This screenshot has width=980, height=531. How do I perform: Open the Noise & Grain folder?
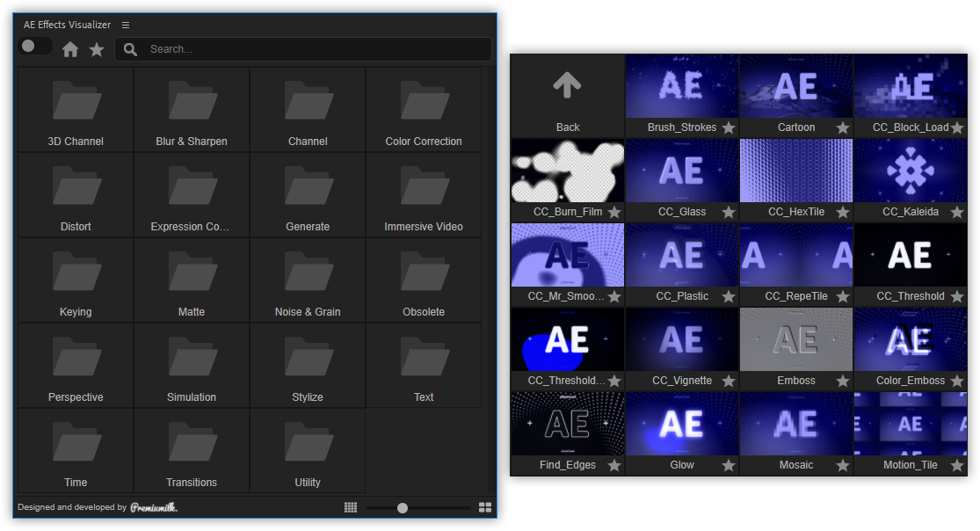click(x=308, y=280)
